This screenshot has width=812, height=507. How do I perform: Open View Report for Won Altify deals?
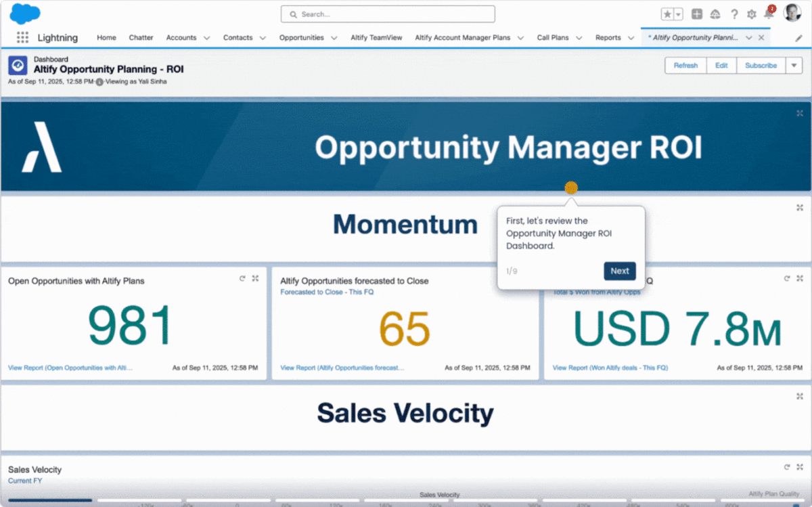[x=610, y=368]
